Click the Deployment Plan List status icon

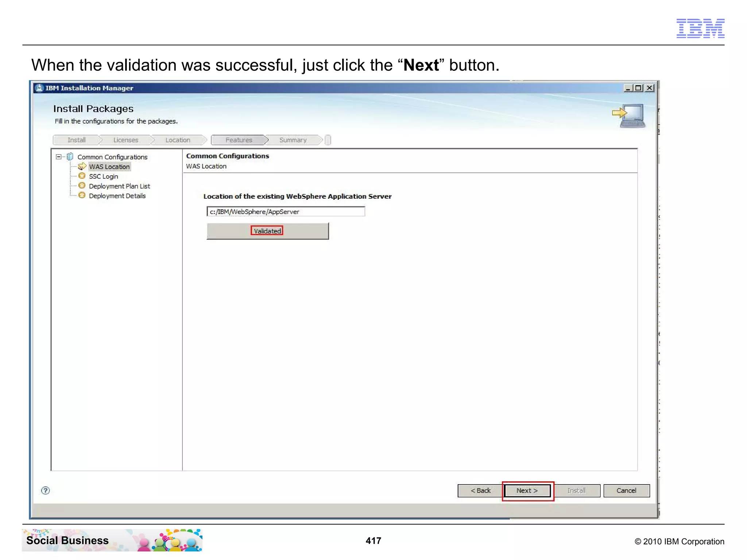(x=82, y=186)
